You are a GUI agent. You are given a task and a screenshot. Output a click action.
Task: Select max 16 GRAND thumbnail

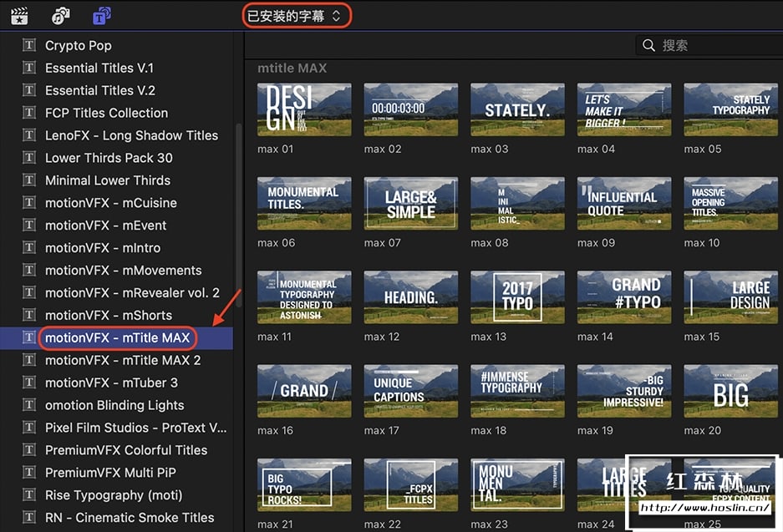pos(304,391)
